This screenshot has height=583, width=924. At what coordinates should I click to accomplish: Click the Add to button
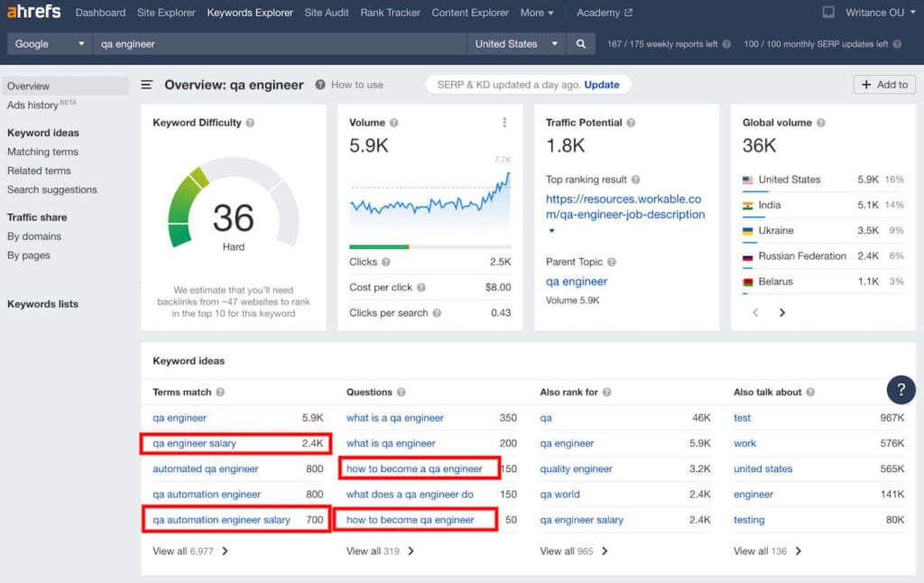tap(884, 85)
